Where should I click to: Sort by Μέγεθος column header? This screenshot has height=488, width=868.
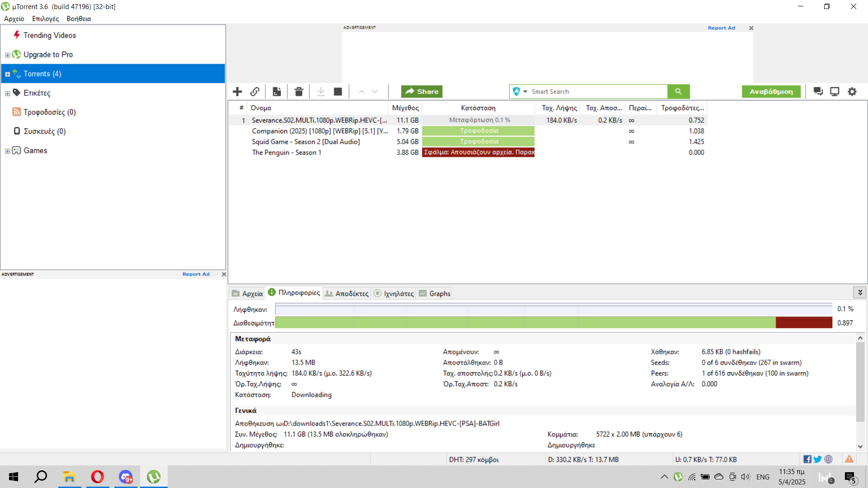pos(405,108)
